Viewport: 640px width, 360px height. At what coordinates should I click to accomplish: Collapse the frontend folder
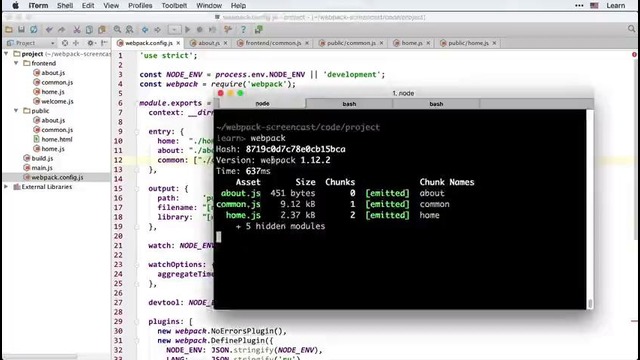coord(16,63)
